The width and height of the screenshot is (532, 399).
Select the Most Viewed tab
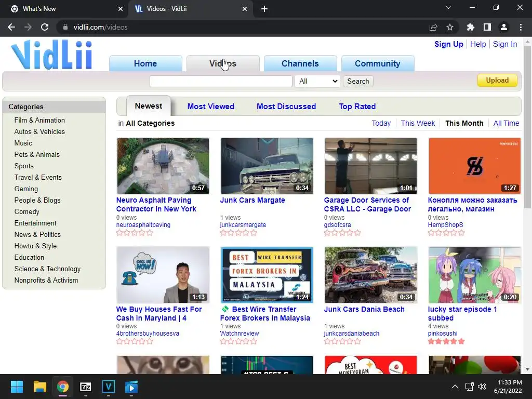click(211, 106)
